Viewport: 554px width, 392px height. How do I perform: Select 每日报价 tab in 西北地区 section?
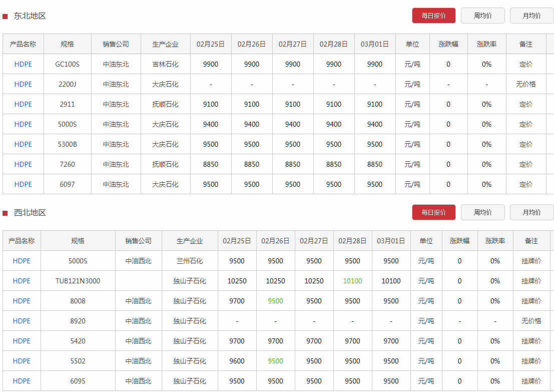pyautogui.click(x=433, y=212)
